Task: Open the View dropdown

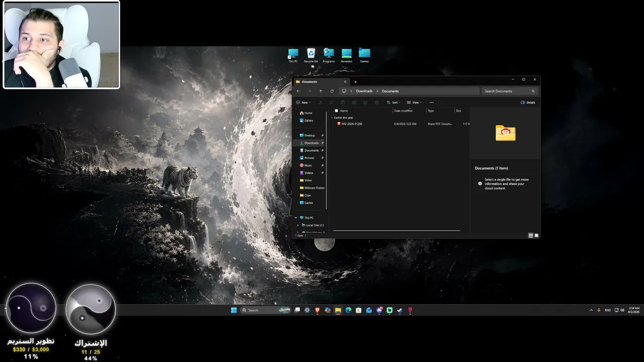Action: tap(414, 103)
